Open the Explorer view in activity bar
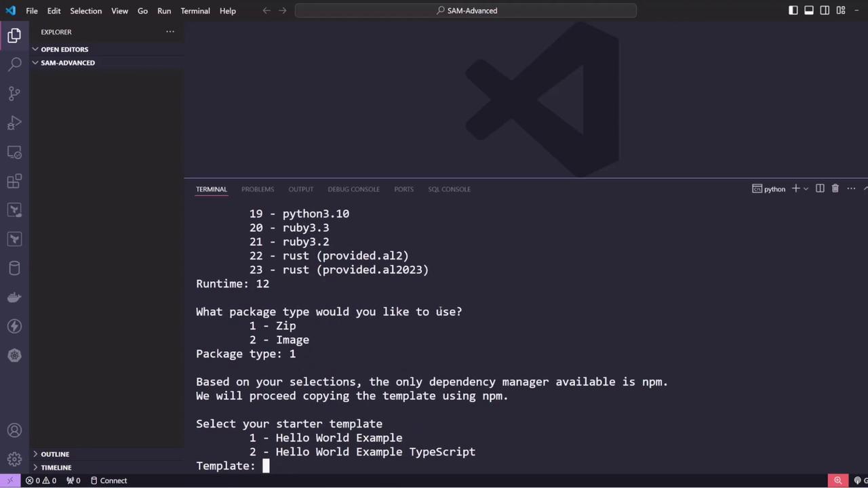Screen dimensions: 868x488 (x=14, y=36)
